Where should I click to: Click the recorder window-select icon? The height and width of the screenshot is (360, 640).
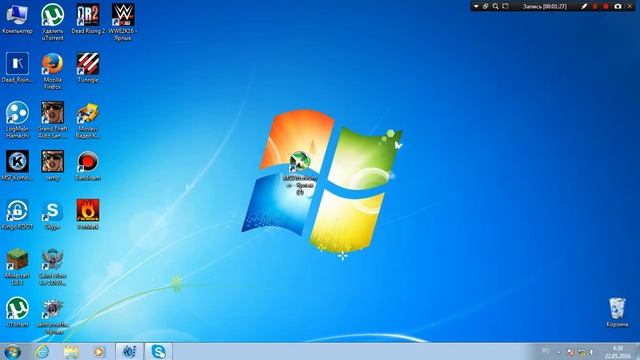tap(486, 7)
